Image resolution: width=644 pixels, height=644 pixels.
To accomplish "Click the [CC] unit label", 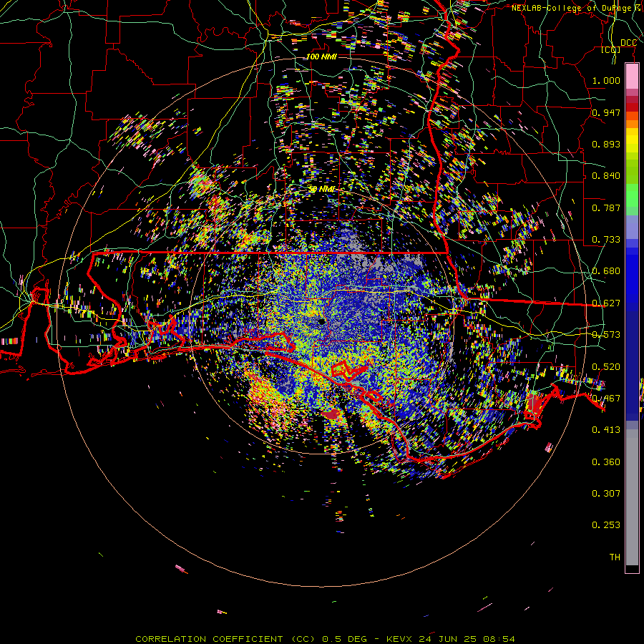I will (x=611, y=50).
